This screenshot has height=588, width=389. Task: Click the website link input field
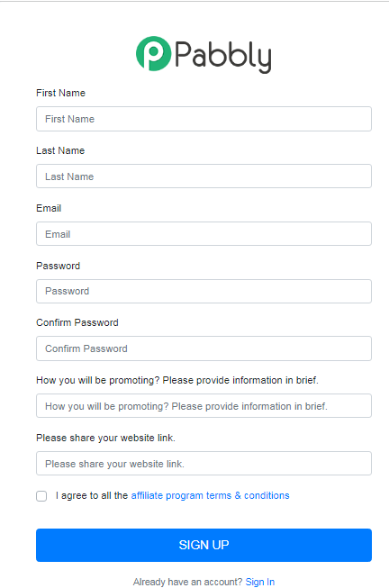204,464
